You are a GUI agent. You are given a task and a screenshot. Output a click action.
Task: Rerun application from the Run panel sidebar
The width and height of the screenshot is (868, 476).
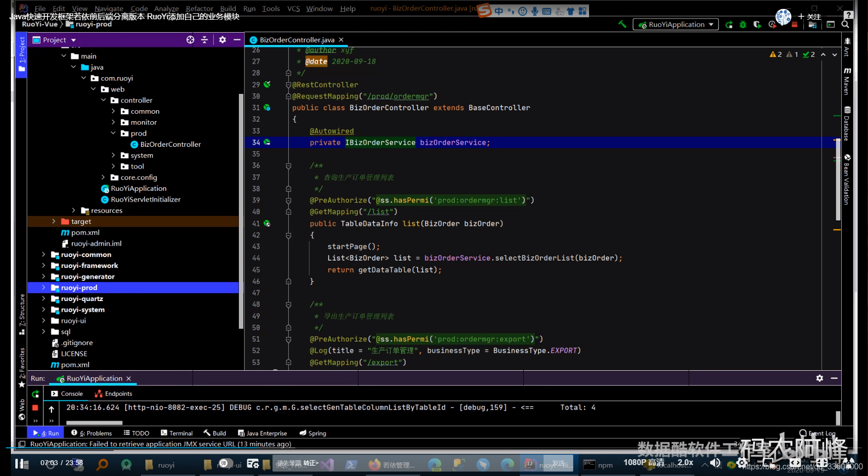[x=35, y=394]
